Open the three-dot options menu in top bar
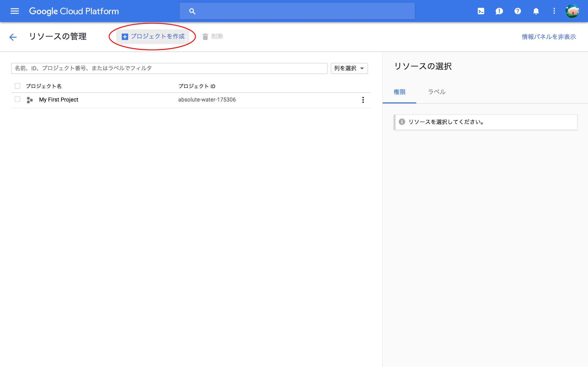This screenshot has width=588, height=367. pyautogui.click(x=554, y=11)
